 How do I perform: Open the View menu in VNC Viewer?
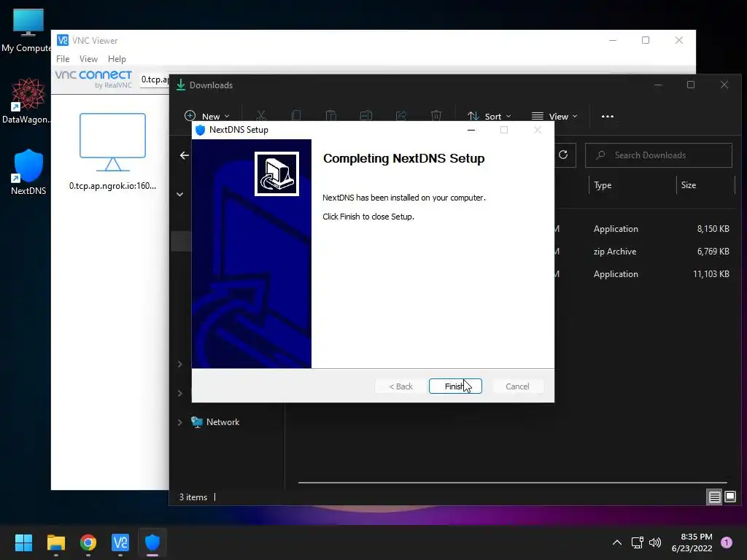point(88,59)
